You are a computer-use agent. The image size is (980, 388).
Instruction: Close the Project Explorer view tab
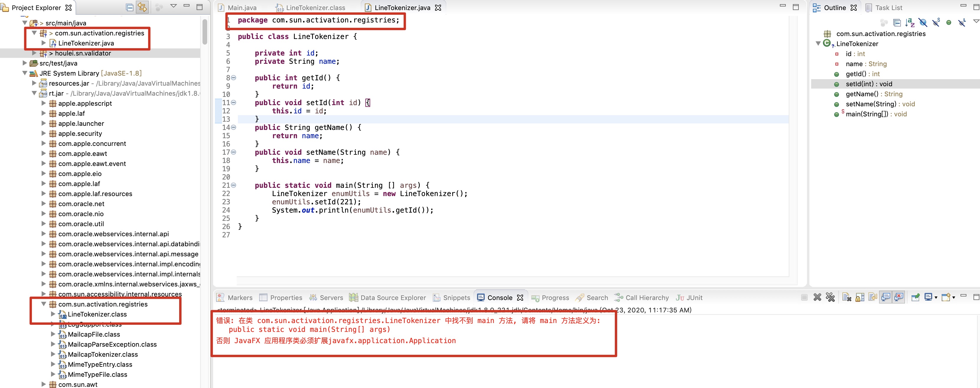click(x=68, y=8)
